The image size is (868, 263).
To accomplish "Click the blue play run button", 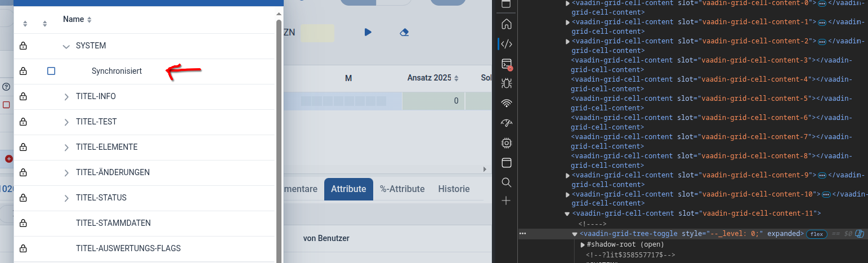I will (368, 32).
